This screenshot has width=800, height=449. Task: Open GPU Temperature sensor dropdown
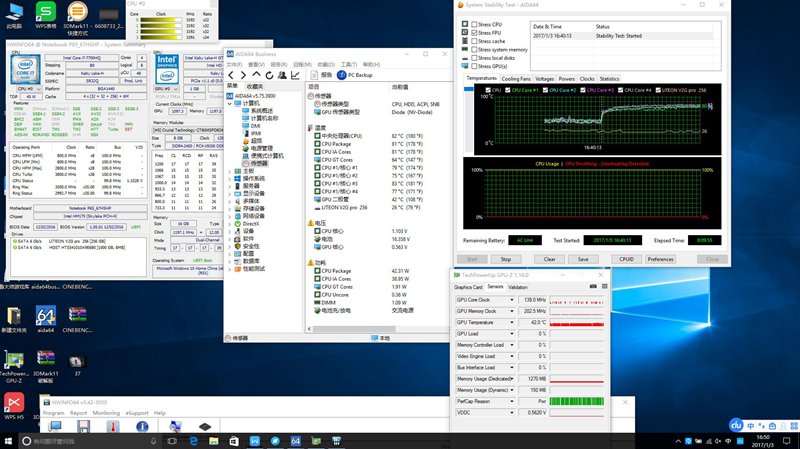point(512,322)
